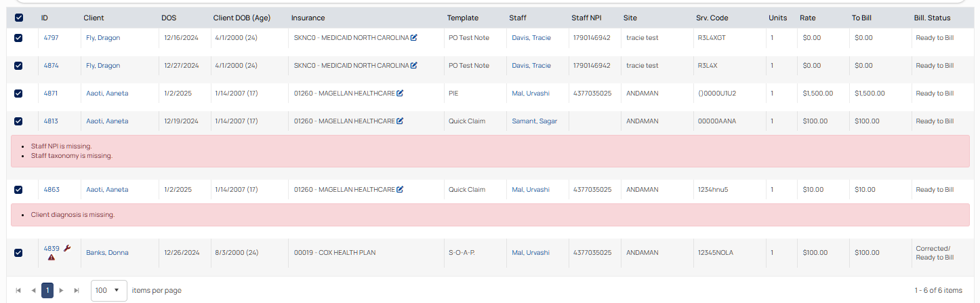Open claim ID 4797 link

[x=52, y=38]
